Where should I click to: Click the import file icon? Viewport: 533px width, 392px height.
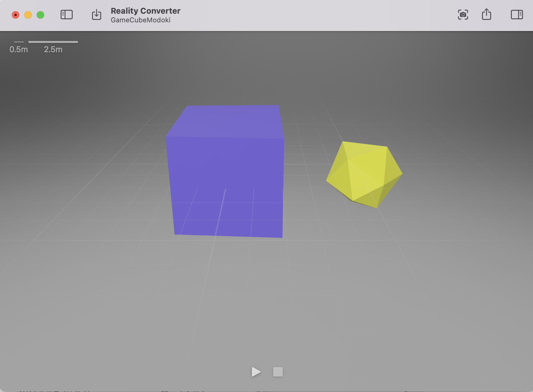[x=96, y=15]
